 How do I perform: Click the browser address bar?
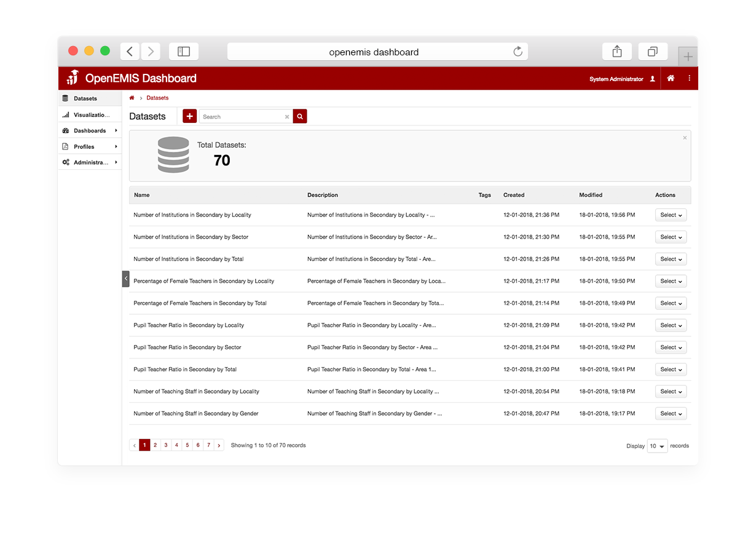[377, 52]
